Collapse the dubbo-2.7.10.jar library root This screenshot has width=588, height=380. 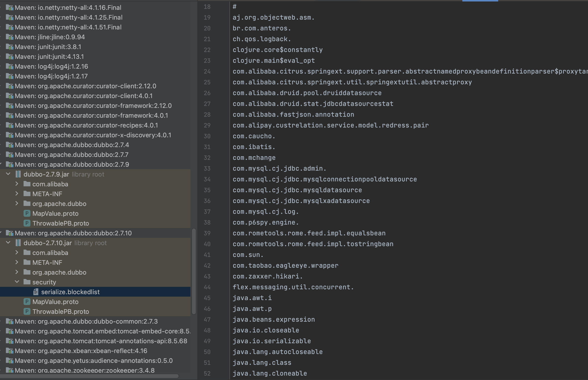click(8, 243)
